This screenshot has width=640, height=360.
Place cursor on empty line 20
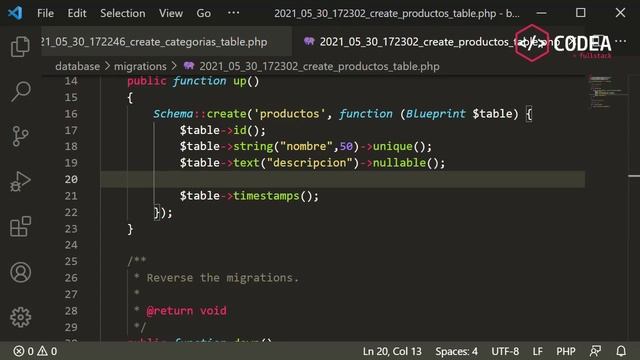342,179
